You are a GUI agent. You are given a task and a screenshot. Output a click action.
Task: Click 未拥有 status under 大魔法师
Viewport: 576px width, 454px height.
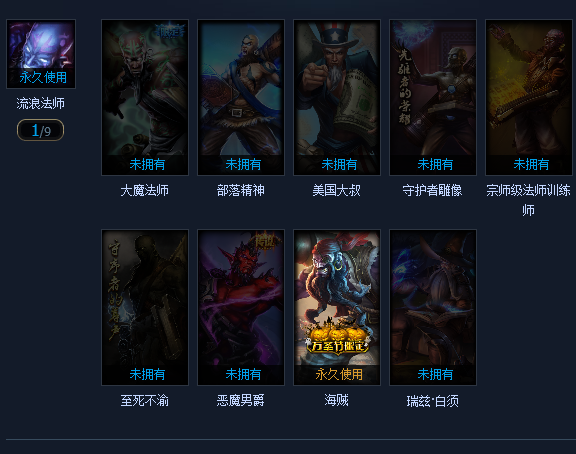click(x=147, y=164)
